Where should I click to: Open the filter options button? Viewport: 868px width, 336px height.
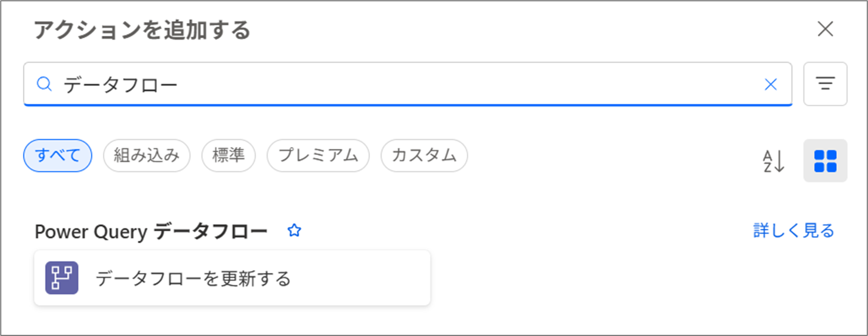coord(825,84)
